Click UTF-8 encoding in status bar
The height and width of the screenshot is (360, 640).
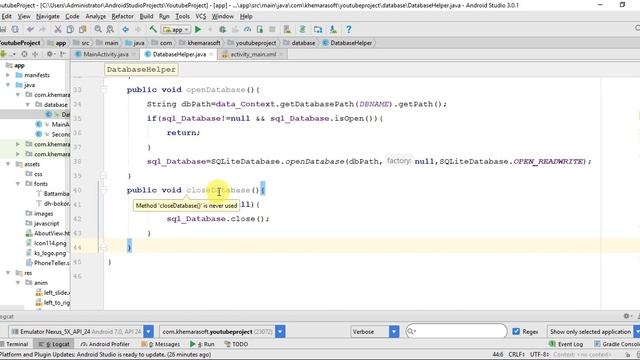[x=539, y=354]
